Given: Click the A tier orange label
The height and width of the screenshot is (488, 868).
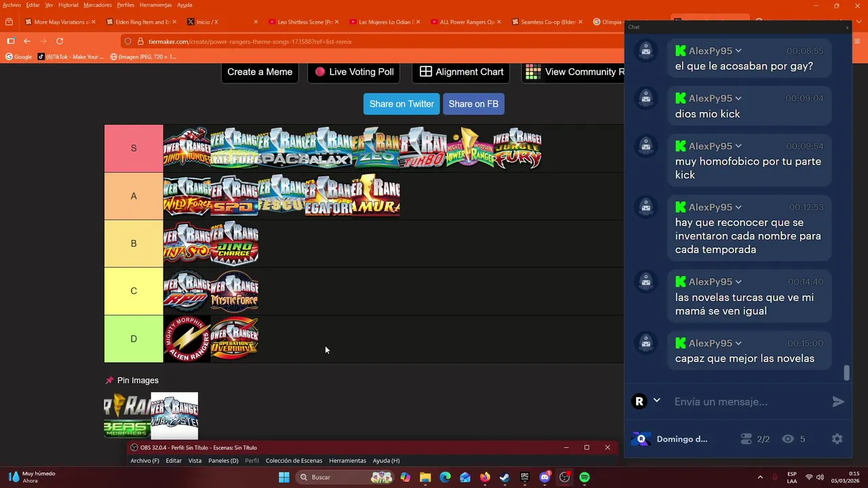Looking at the screenshot, I should click(x=134, y=196).
